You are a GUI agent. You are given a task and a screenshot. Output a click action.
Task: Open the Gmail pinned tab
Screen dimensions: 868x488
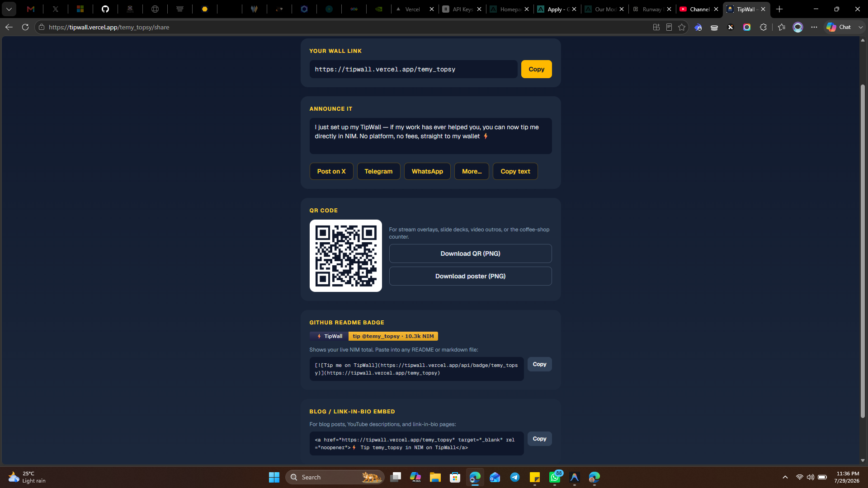point(31,9)
